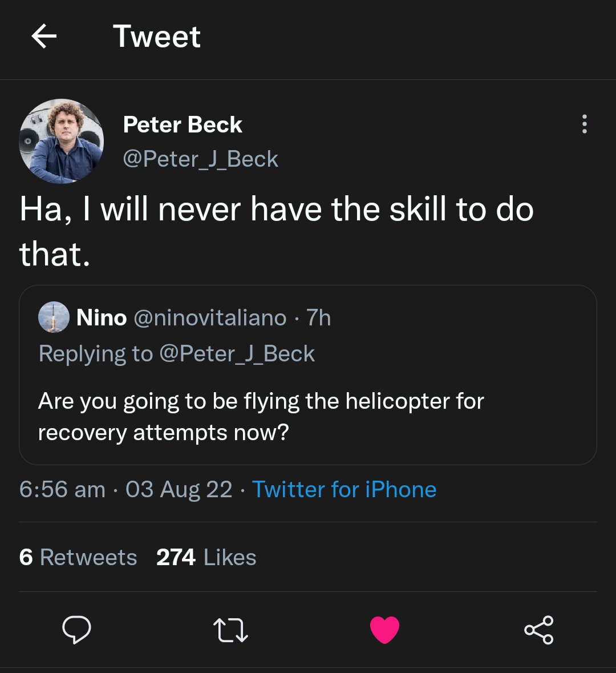Image resolution: width=616 pixels, height=673 pixels.
Task: Tap the retweet arrows icon
Action: click(x=230, y=630)
